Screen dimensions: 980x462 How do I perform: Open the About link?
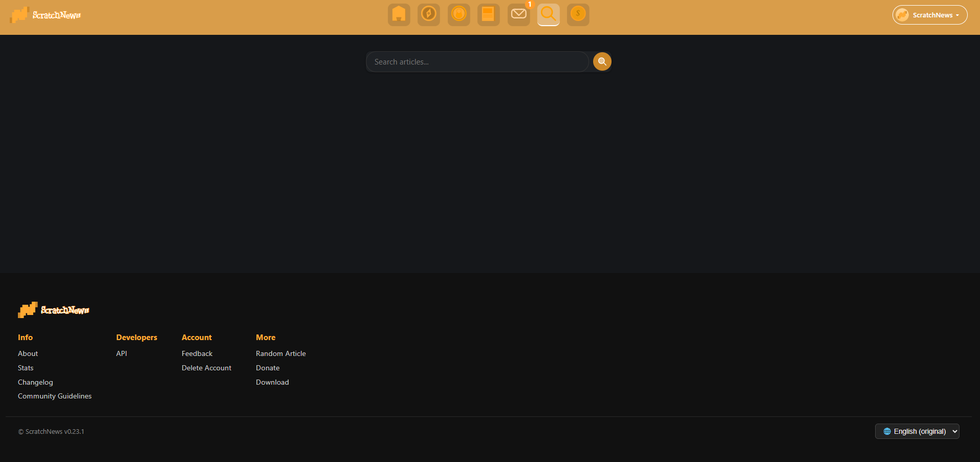pos(28,353)
